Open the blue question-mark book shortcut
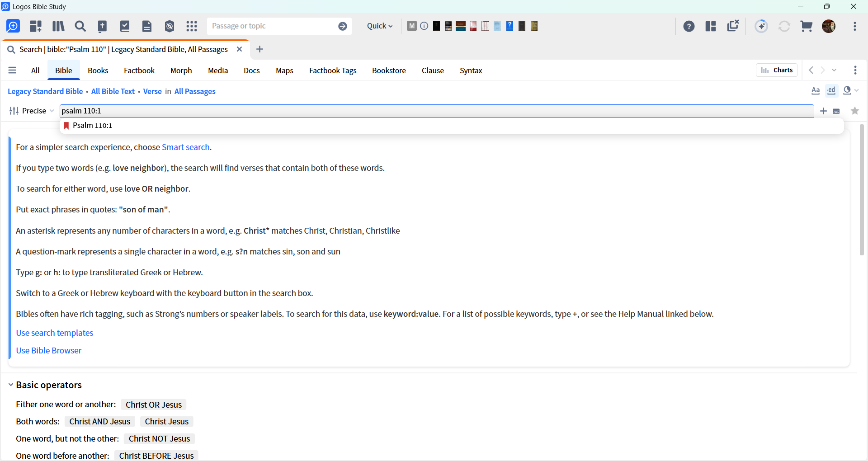This screenshot has width=868, height=461. [x=509, y=26]
